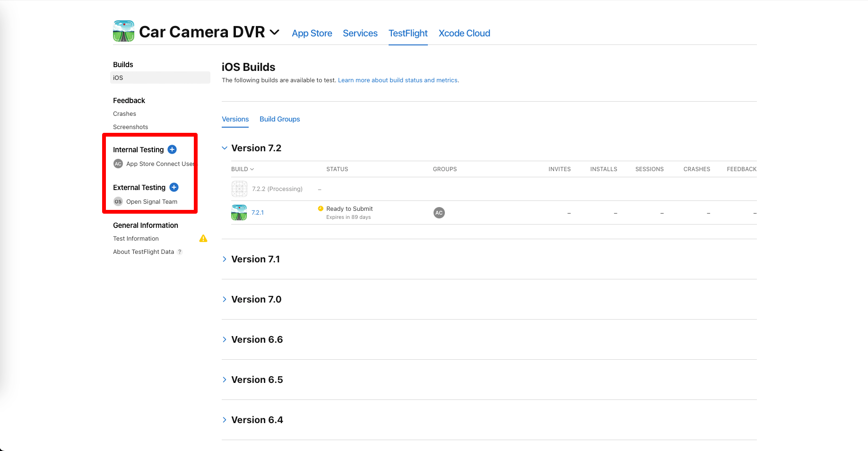
Task: Click the help question mark by About TestFlight Data
Action: tap(180, 252)
